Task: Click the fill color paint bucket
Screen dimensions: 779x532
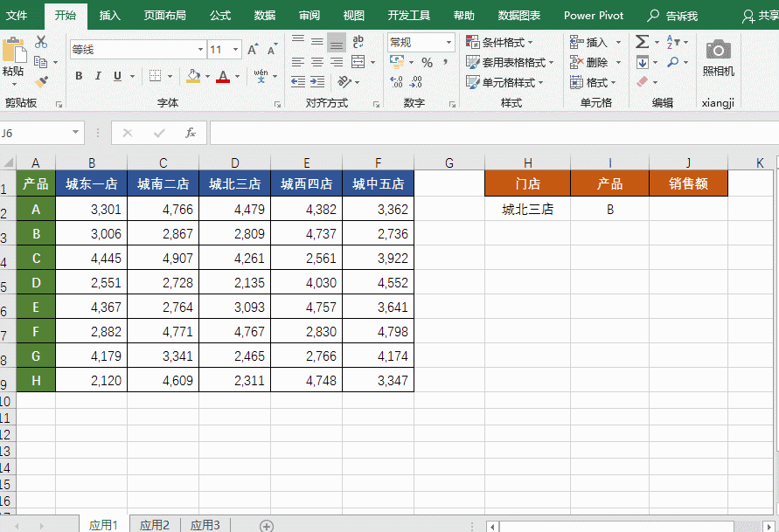Action: (193, 76)
